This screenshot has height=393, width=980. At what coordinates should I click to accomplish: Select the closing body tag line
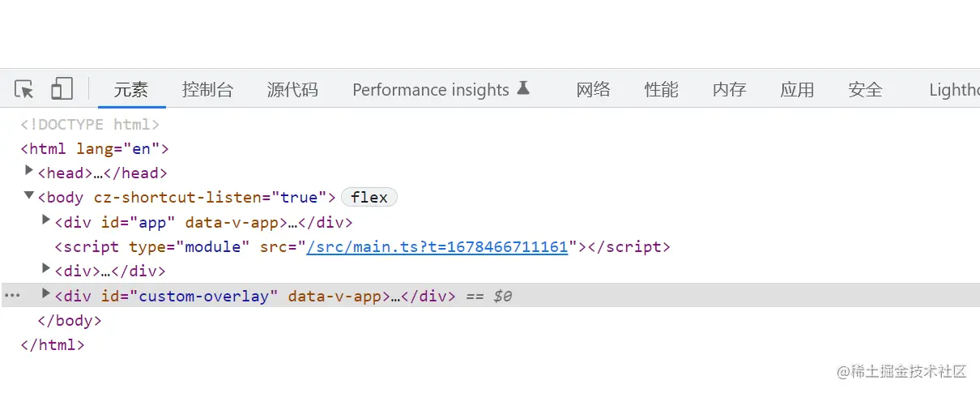[70, 321]
